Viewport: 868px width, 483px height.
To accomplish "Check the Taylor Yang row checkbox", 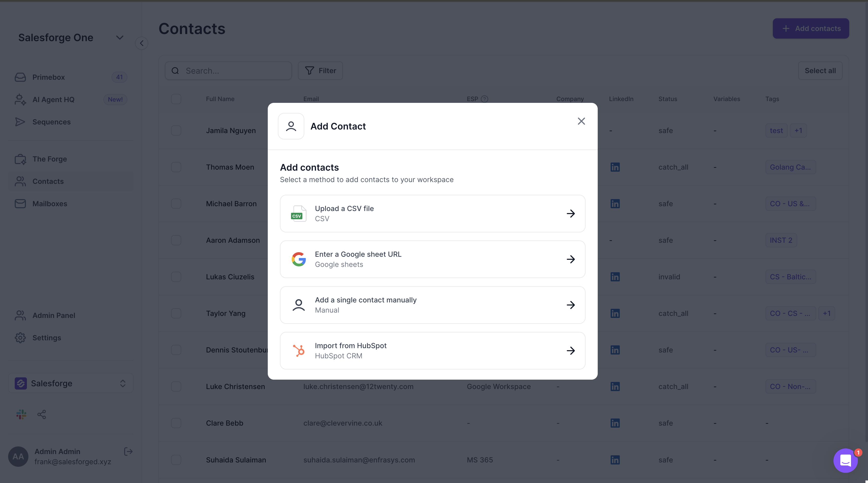I will tap(176, 313).
